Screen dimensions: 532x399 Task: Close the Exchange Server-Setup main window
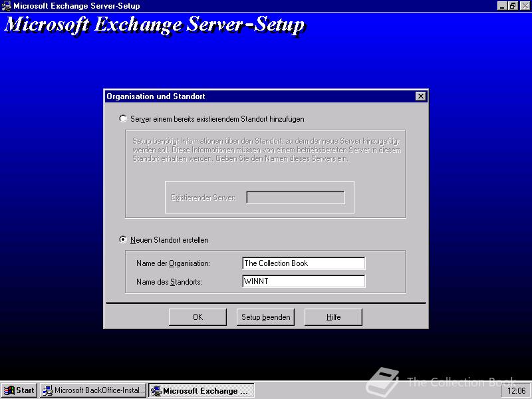525,6
